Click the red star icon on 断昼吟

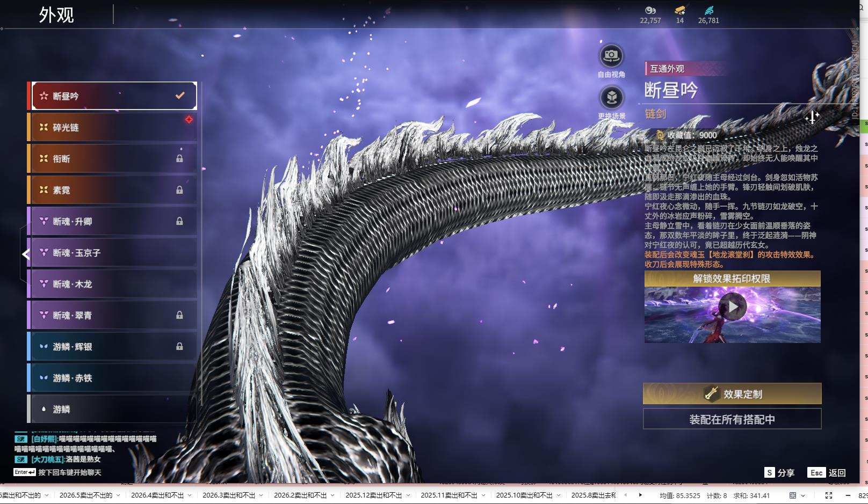pos(44,96)
